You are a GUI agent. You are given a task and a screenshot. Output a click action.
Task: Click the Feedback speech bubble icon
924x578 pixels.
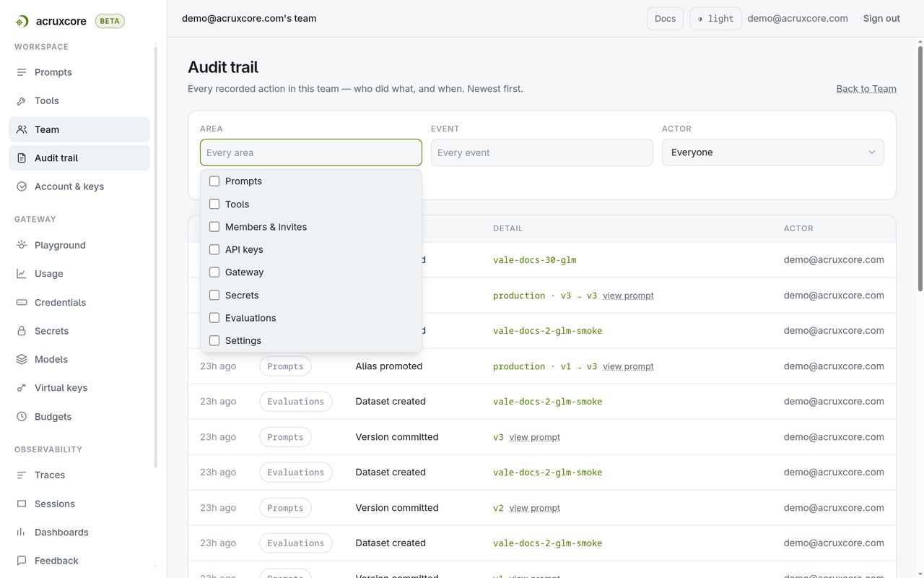point(22,561)
